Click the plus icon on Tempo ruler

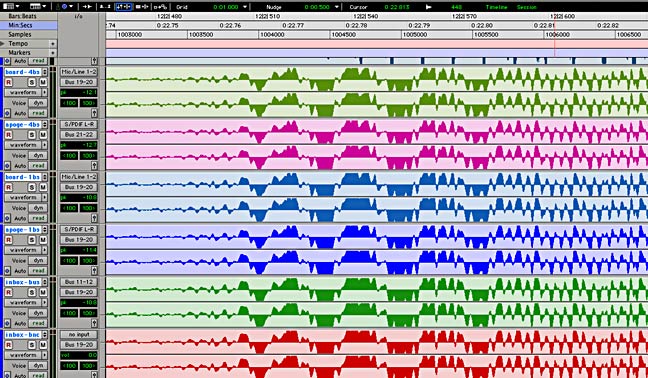[52, 44]
